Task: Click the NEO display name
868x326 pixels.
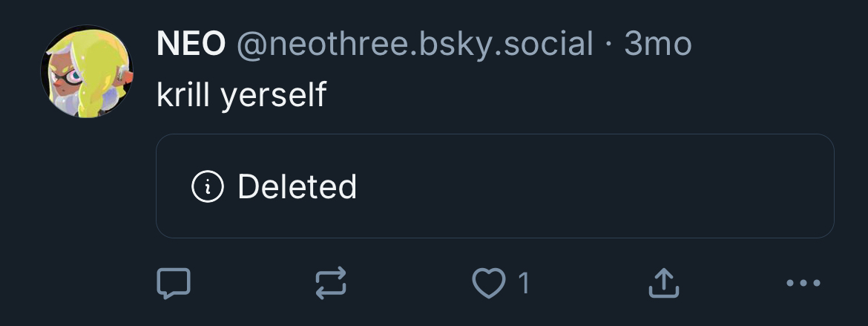Action: [x=191, y=45]
